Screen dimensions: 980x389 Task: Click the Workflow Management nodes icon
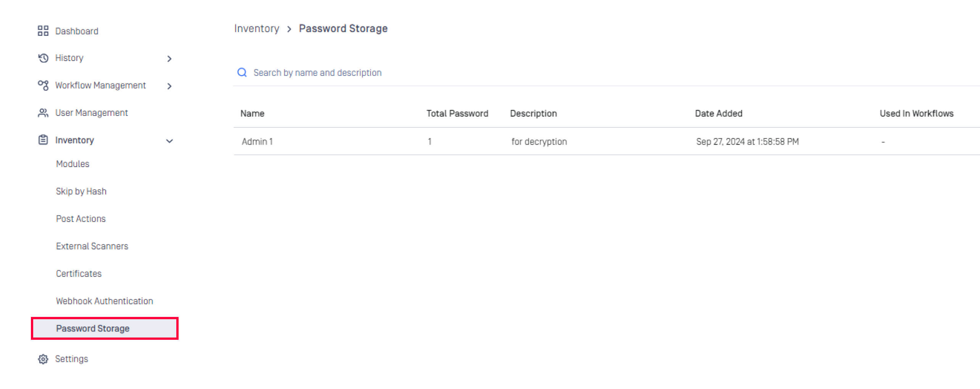point(43,85)
